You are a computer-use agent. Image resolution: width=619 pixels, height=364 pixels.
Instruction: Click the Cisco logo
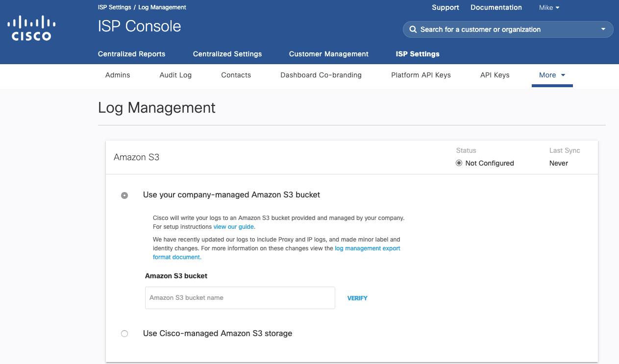click(x=31, y=28)
